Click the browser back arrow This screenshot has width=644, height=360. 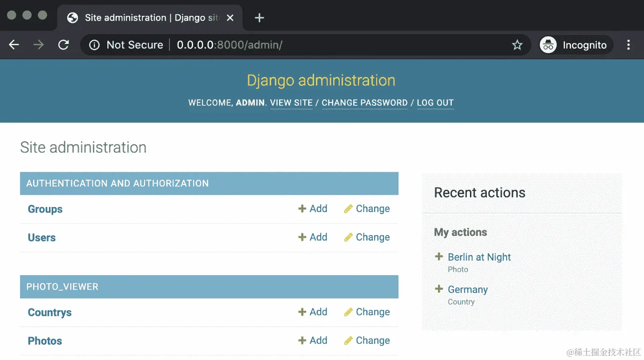tap(14, 45)
